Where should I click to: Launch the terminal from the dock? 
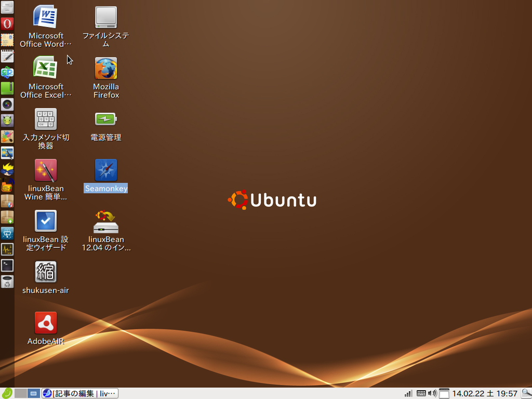pos(7,265)
